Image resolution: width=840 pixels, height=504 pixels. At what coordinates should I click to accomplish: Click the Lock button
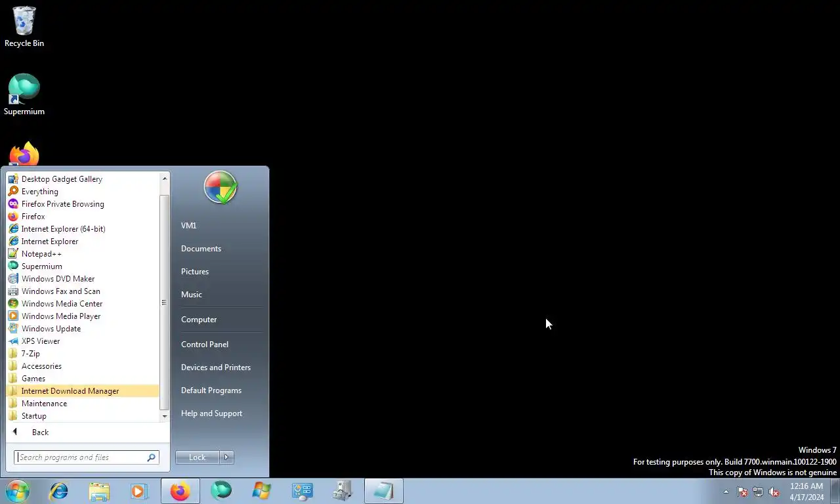198,457
